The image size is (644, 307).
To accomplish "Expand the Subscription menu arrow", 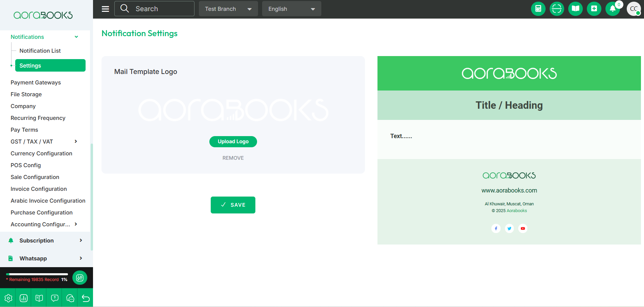I will pos(81,240).
